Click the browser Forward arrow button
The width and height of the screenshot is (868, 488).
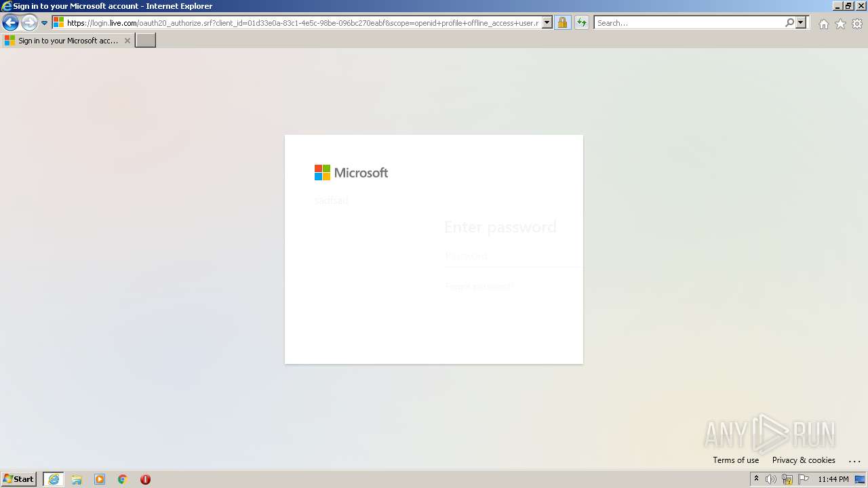pyautogui.click(x=29, y=22)
